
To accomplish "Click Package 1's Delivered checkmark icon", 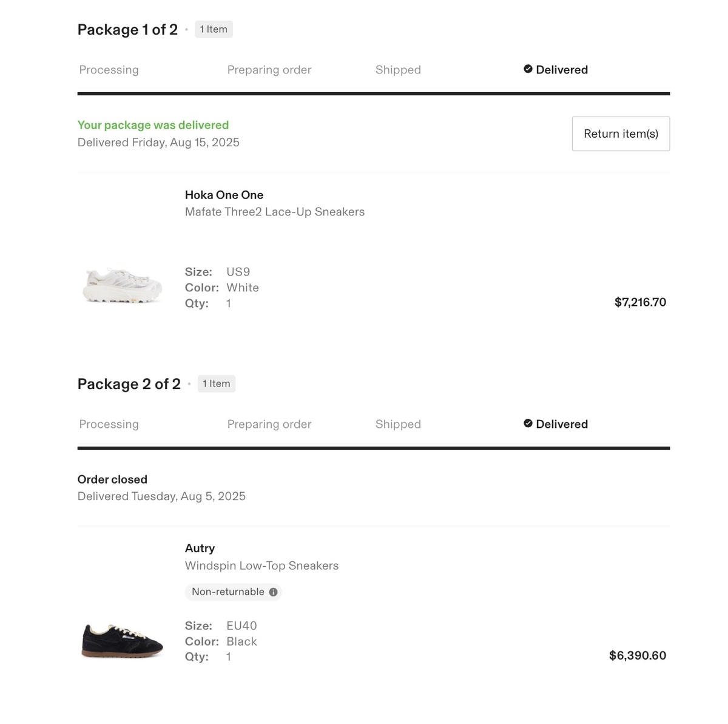I will (x=528, y=69).
